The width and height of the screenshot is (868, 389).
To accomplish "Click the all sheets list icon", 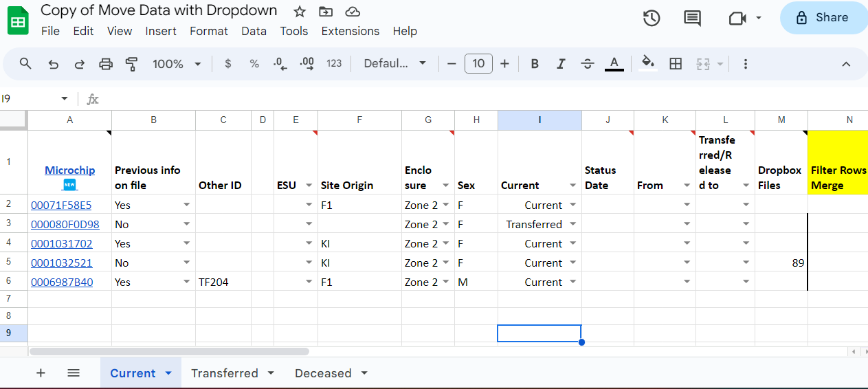I will pyautogui.click(x=74, y=373).
